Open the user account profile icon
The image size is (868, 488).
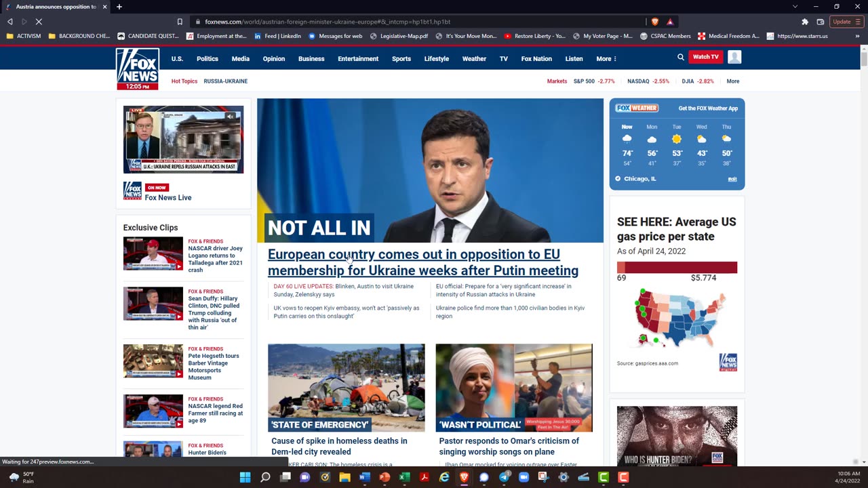[734, 58]
